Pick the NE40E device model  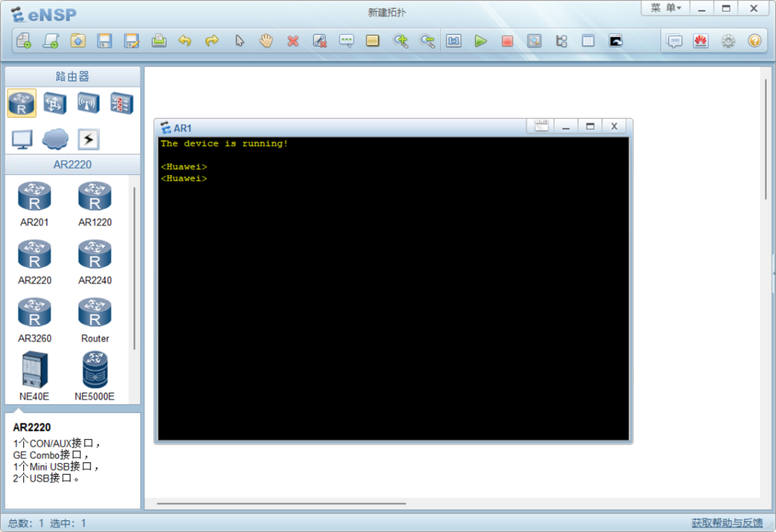point(34,376)
